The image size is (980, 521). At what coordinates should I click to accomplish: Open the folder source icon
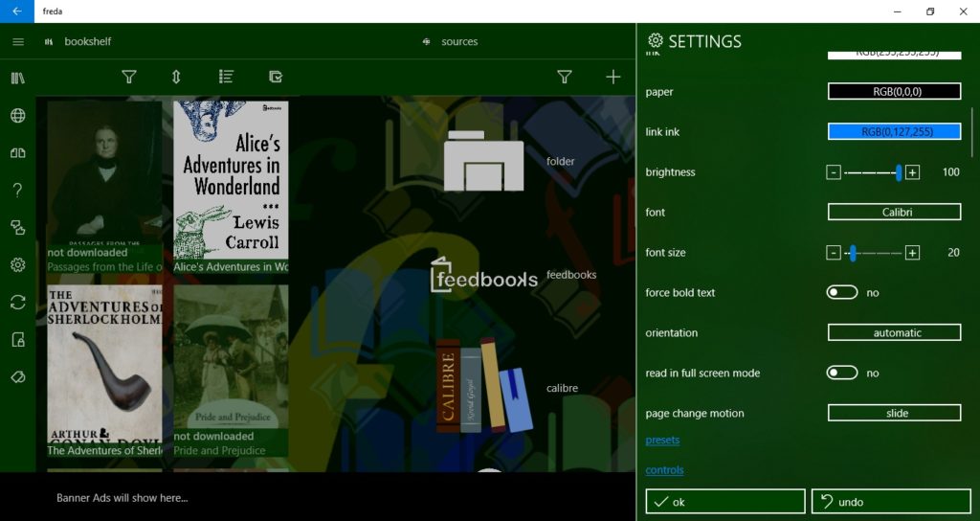coord(483,161)
